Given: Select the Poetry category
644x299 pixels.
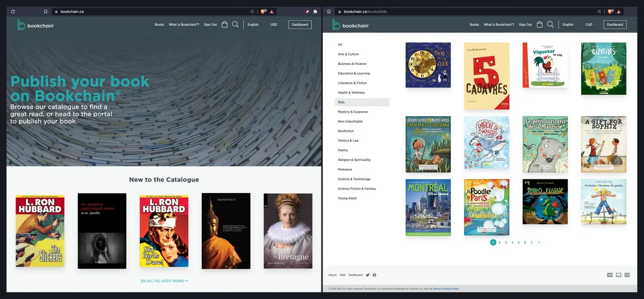Looking at the screenshot, I should click(x=343, y=150).
